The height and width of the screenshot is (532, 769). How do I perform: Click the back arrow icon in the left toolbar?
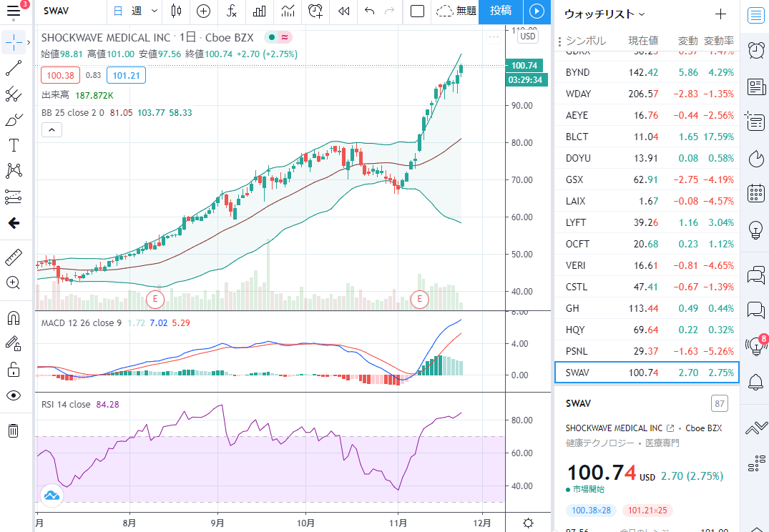(x=14, y=224)
